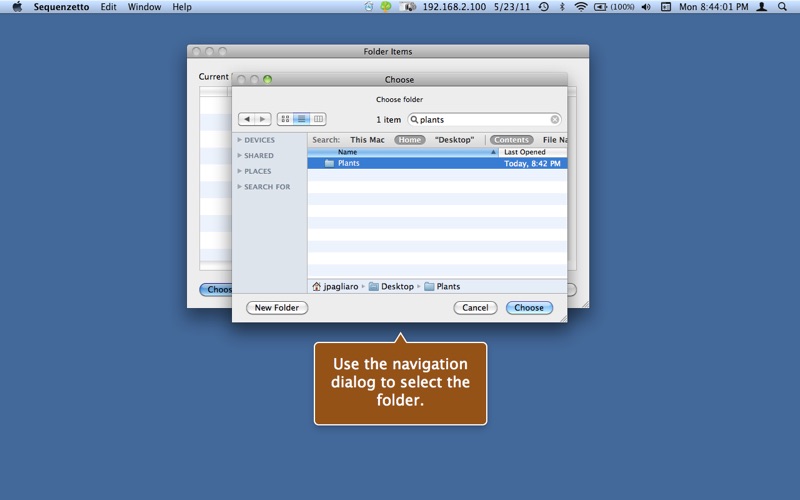Toggle the Home search scope
The width and height of the screenshot is (800, 500).
(x=410, y=140)
